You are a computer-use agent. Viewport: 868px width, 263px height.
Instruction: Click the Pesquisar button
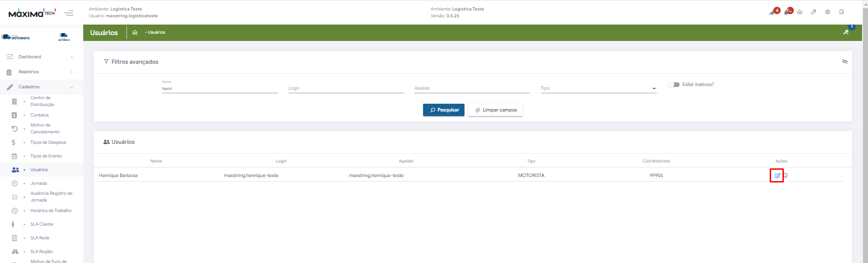tap(444, 110)
